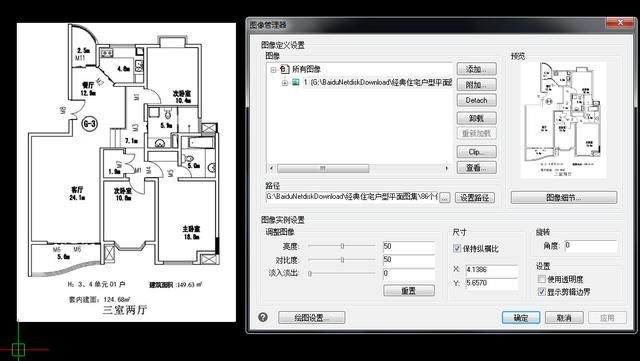The image size is (640, 361).
Task: Adjust the 对比度 contrast slider
Action: pyautogui.click(x=342, y=260)
